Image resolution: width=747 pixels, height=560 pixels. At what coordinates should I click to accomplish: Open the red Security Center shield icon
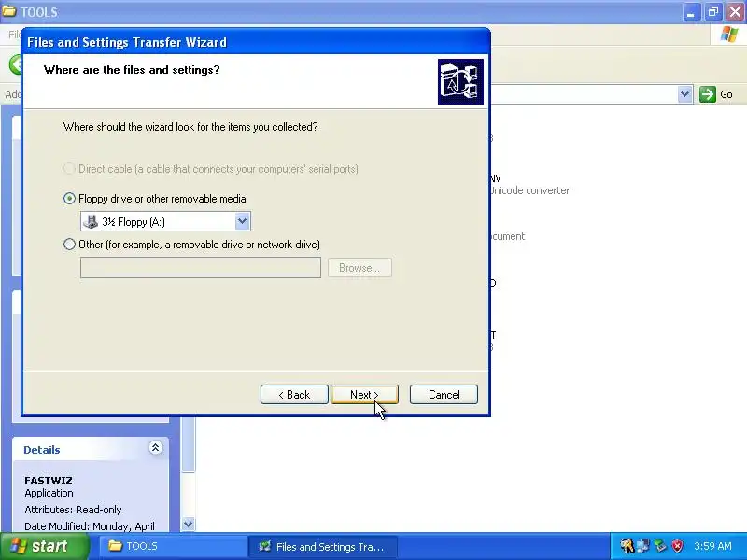coord(677,546)
